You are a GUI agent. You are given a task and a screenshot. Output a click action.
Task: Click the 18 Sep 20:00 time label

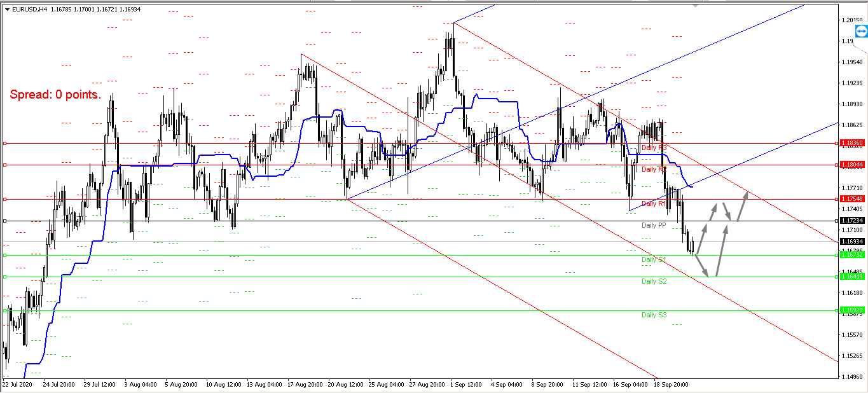pos(672,385)
